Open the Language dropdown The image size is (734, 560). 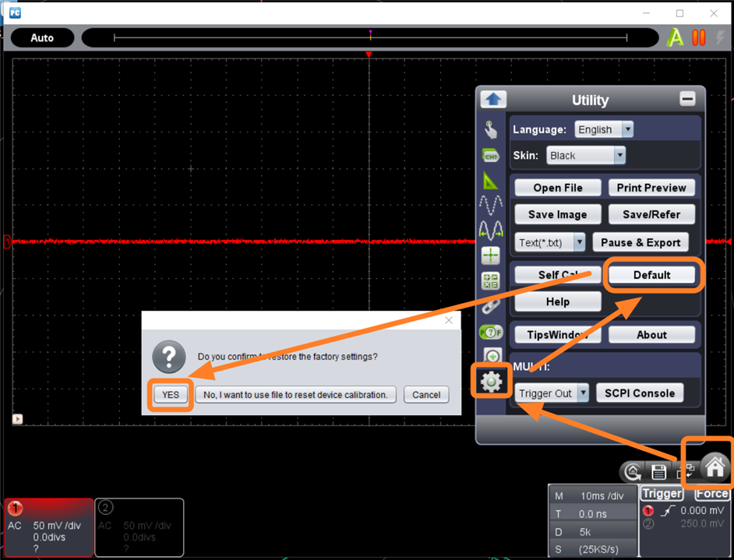(x=604, y=129)
